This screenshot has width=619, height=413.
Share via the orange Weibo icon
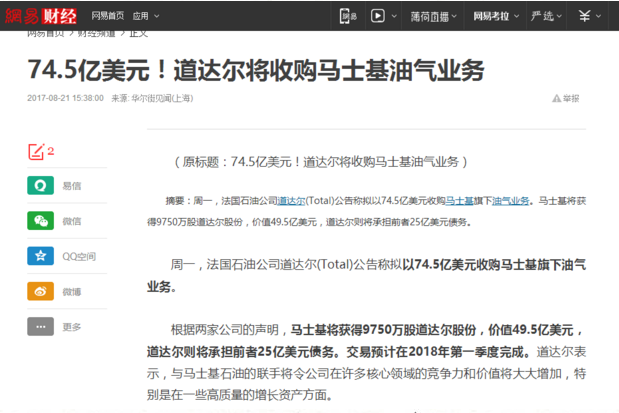pyautogui.click(x=40, y=291)
